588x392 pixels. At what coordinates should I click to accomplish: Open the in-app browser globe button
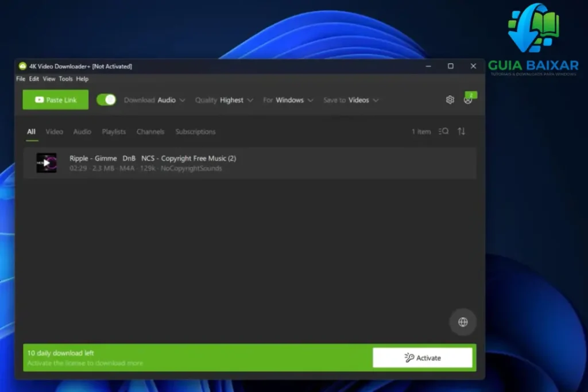[463, 321]
